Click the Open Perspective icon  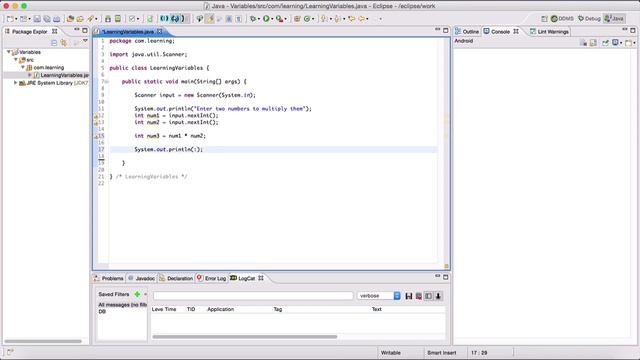544,19
